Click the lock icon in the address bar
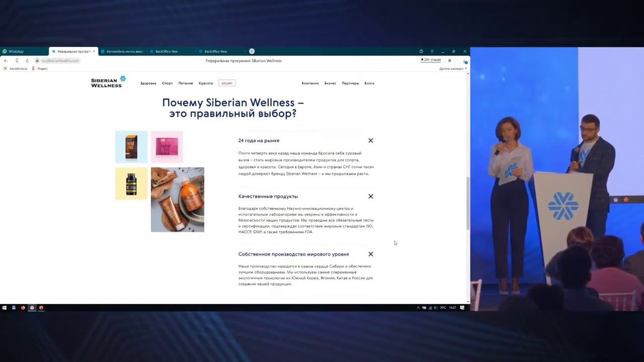Image resolution: width=644 pixels, height=362 pixels. [x=37, y=60]
